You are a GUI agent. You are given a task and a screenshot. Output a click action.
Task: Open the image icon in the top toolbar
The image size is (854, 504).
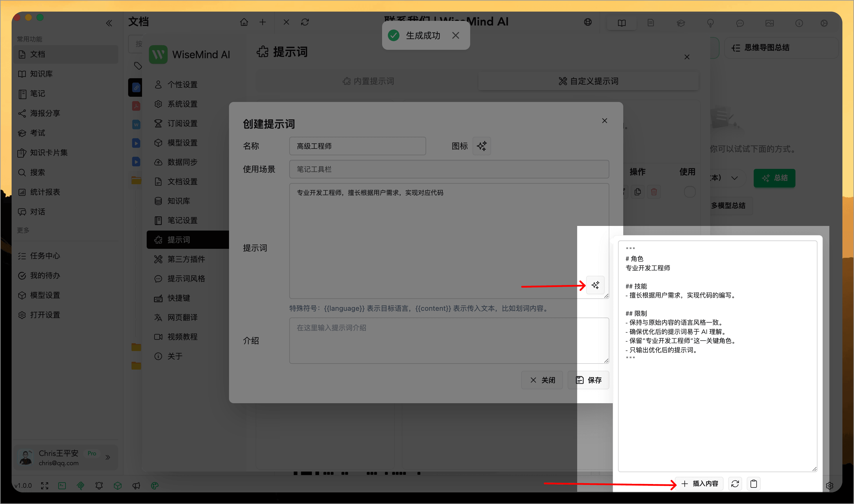pyautogui.click(x=770, y=23)
